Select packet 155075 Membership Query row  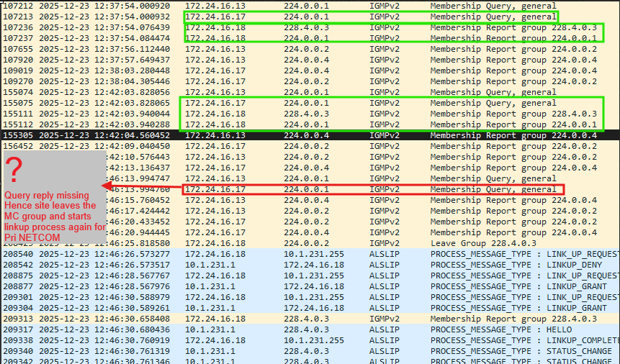click(310, 103)
